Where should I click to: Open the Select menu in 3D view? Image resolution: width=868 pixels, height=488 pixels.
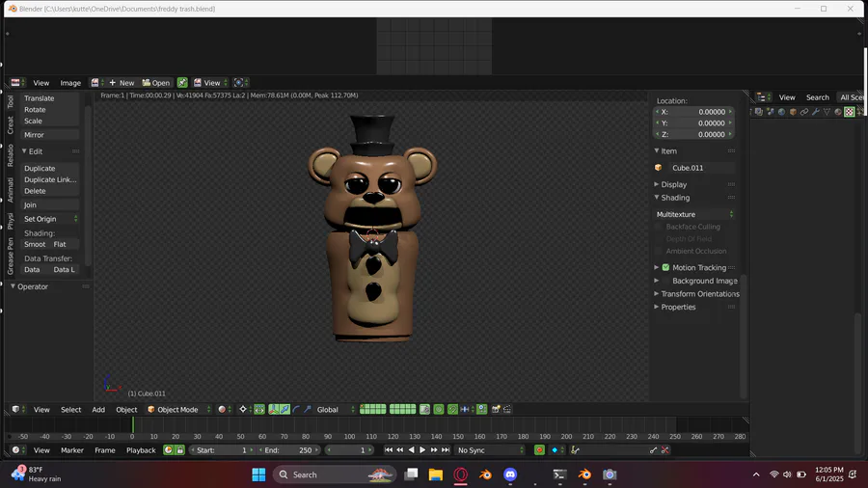click(x=70, y=410)
